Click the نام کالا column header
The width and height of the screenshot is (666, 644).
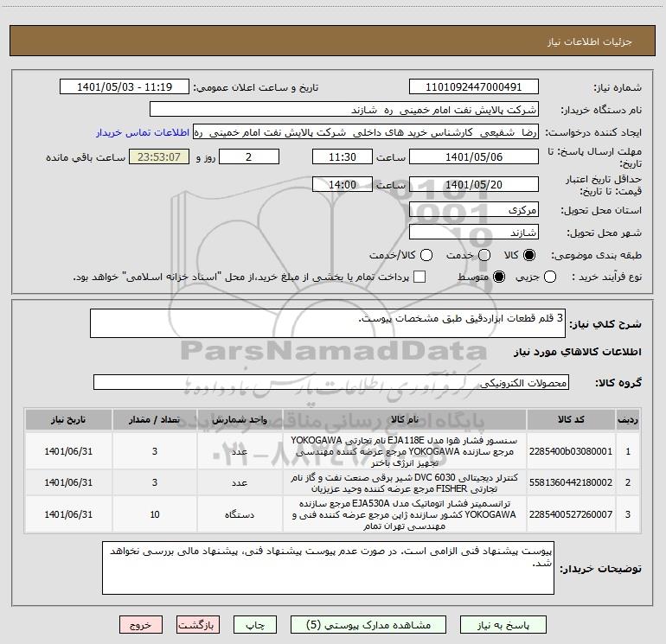point(405,420)
